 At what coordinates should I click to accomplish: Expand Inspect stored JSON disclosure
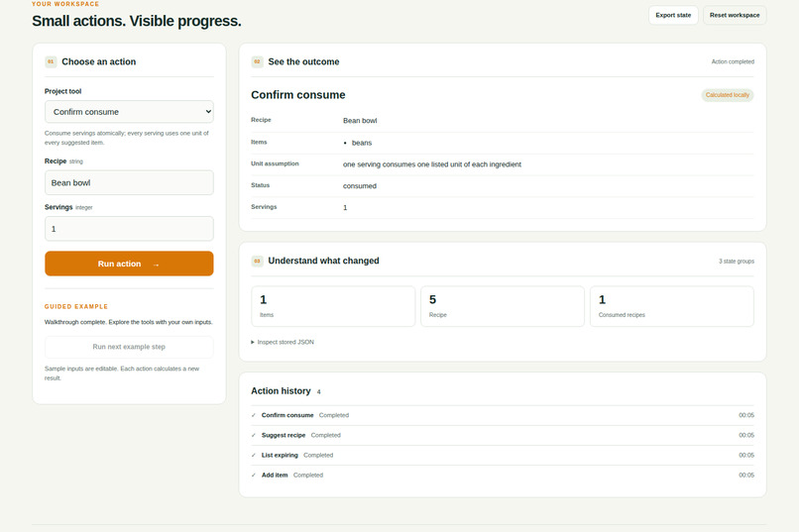click(x=283, y=342)
